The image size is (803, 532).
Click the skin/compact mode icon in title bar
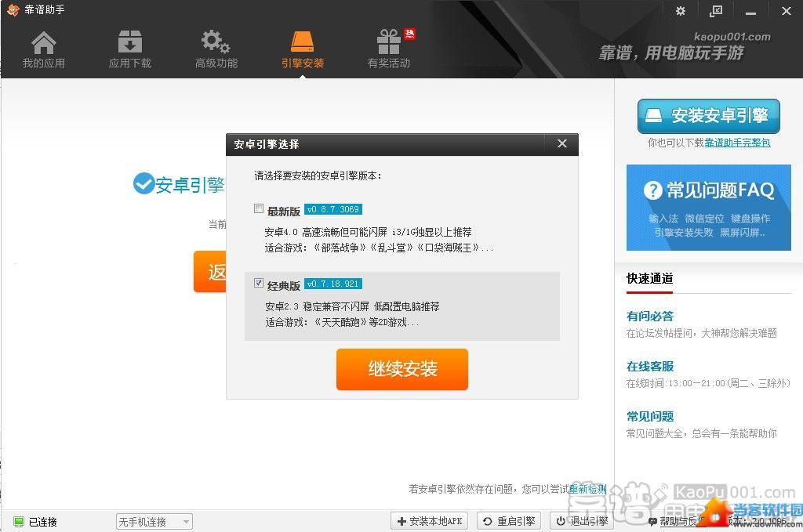[x=715, y=11]
